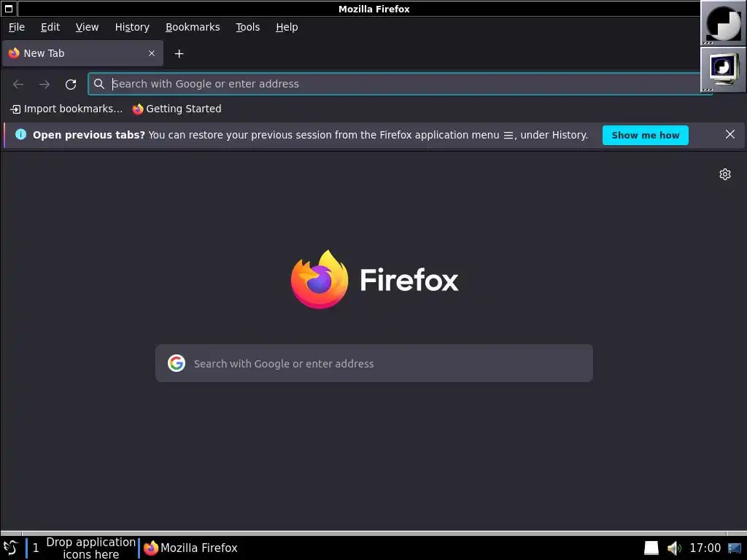Click the top dock app icon
The height and width of the screenshot is (560, 747).
(723, 23)
